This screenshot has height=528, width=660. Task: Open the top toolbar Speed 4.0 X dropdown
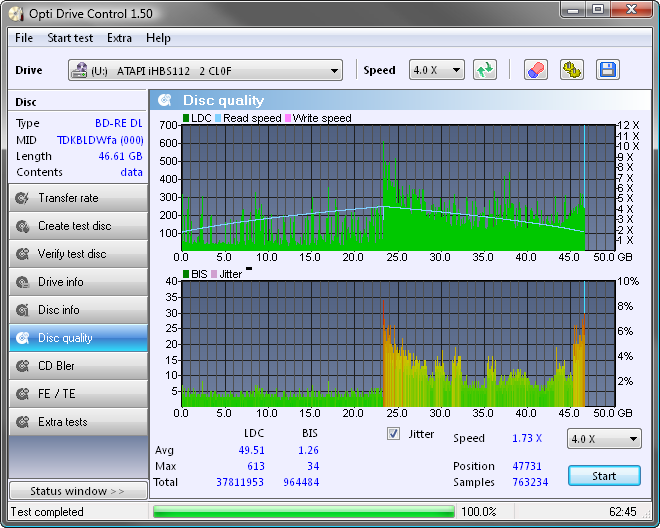437,70
